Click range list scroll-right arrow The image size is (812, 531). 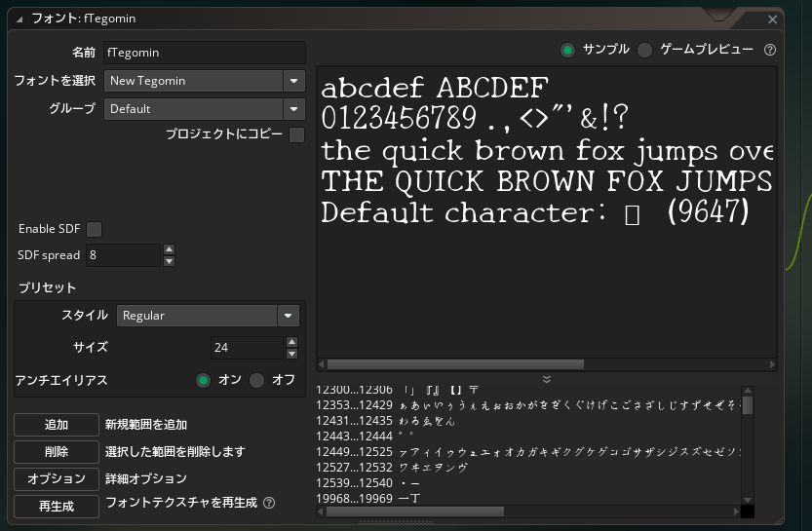(x=736, y=512)
